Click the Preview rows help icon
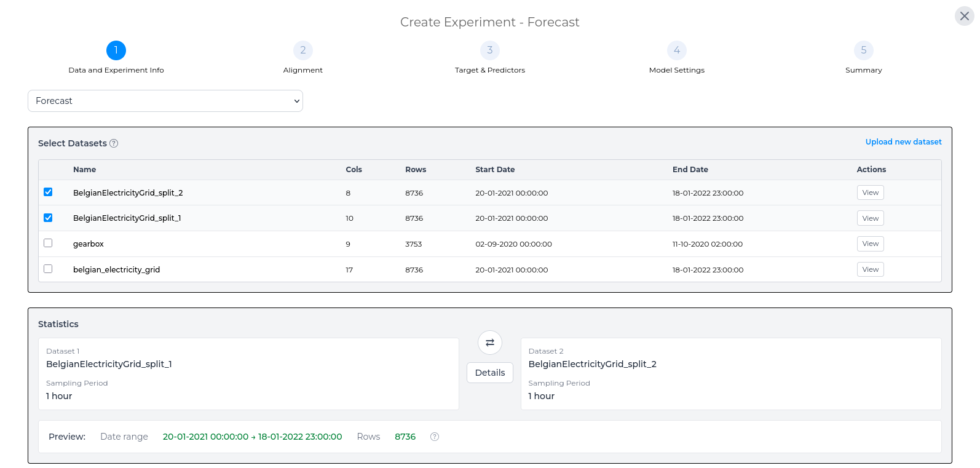Viewport: 980px width, 468px height. (435, 437)
